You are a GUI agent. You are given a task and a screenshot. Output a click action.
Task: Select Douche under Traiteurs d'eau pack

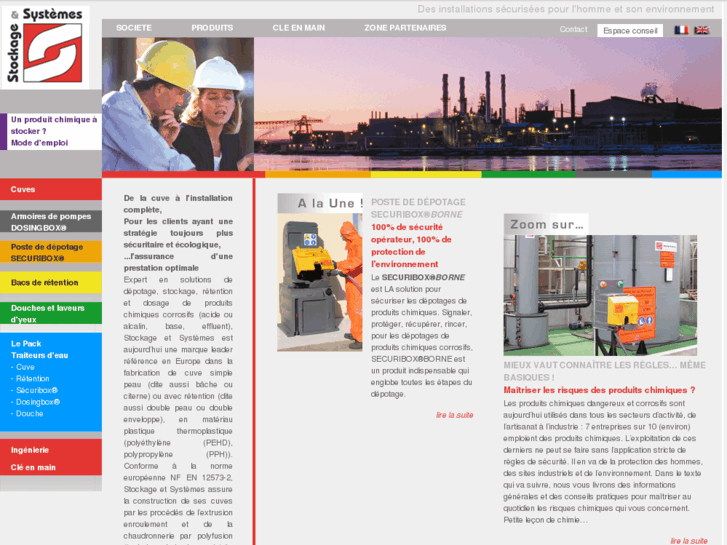[x=27, y=413]
